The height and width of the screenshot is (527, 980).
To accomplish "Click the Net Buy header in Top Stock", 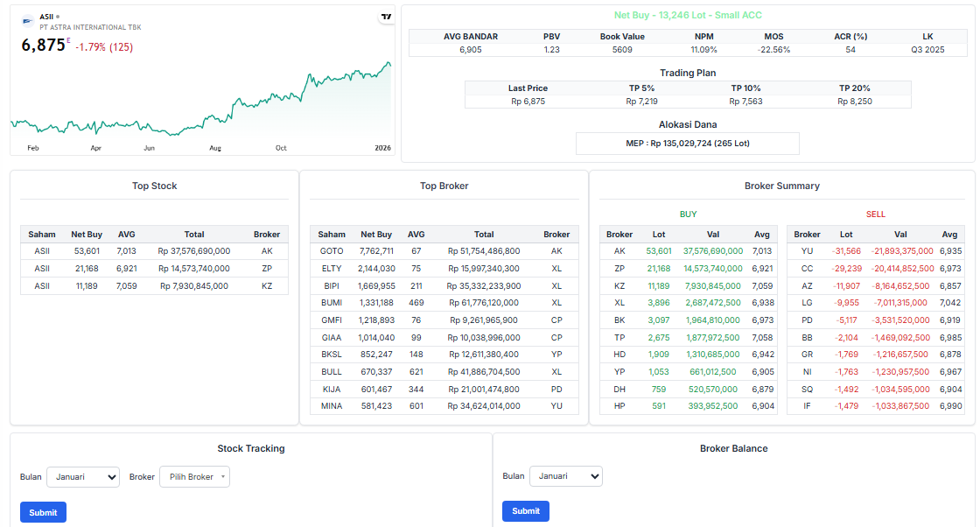I will click(87, 235).
